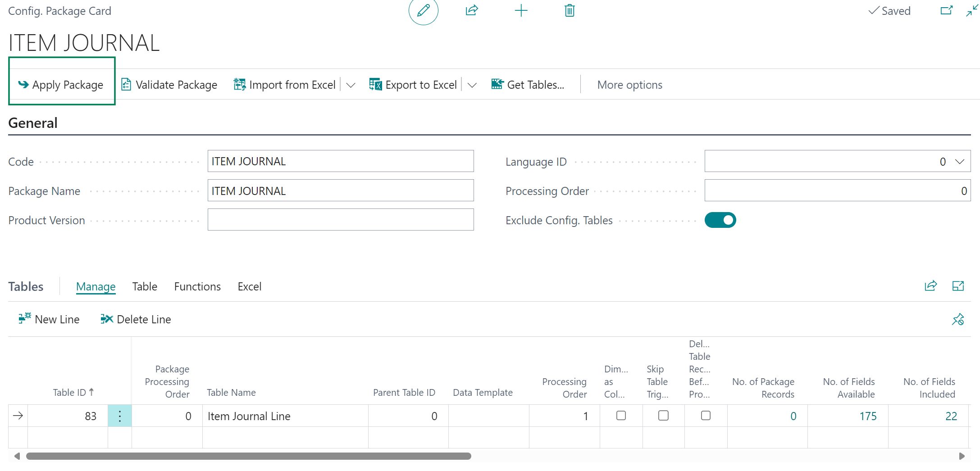Image resolution: width=980 pixels, height=471 pixels.
Task: Click Table Name column header
Action: coord(231,392)
